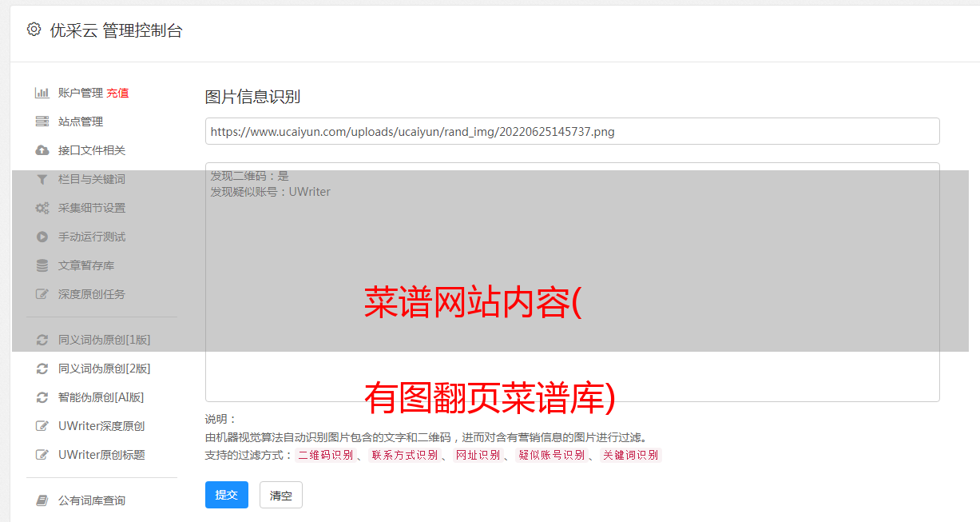This screenshot has width=980, height=522.
Task: Open UWriter深度原创
Action: pos(101,426)
